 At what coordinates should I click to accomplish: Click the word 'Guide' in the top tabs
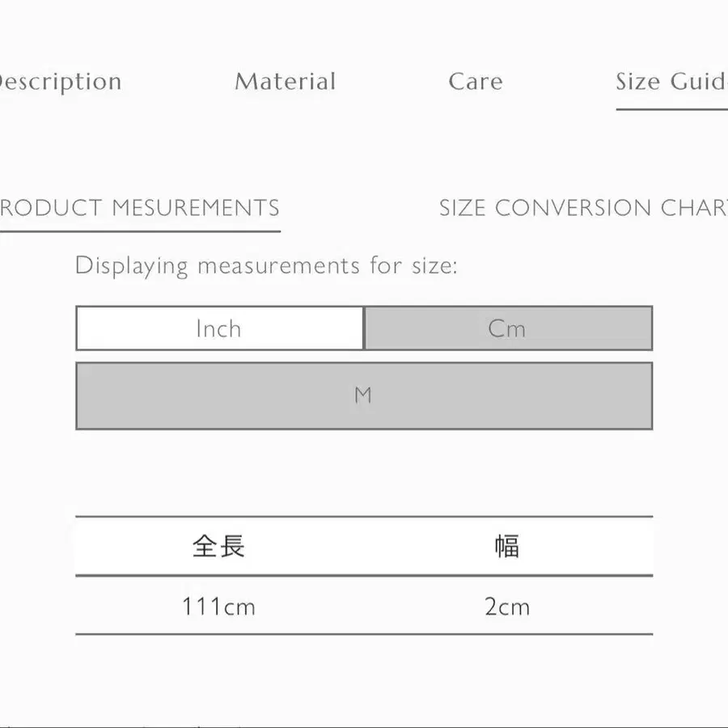pyautogui.click(x=698, y=82)
